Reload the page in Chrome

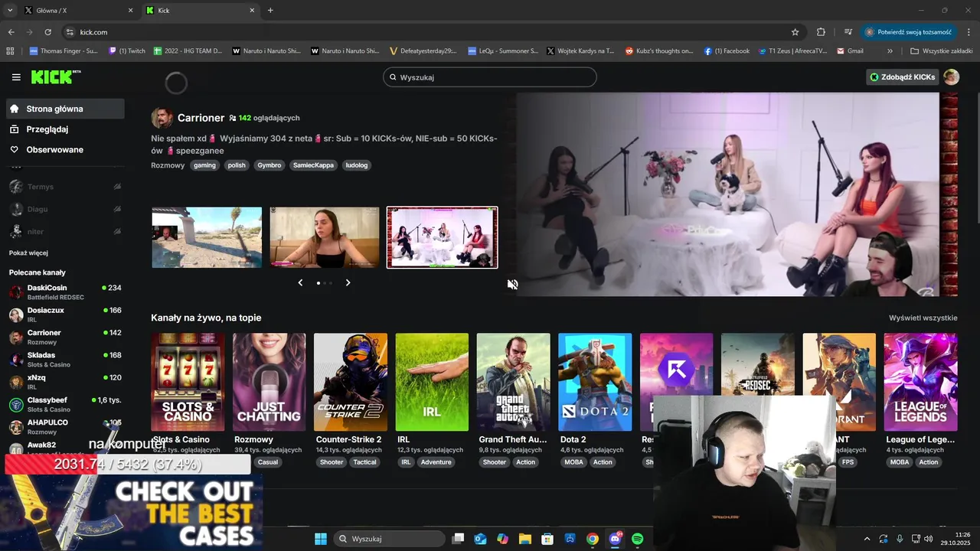(47, 32)
